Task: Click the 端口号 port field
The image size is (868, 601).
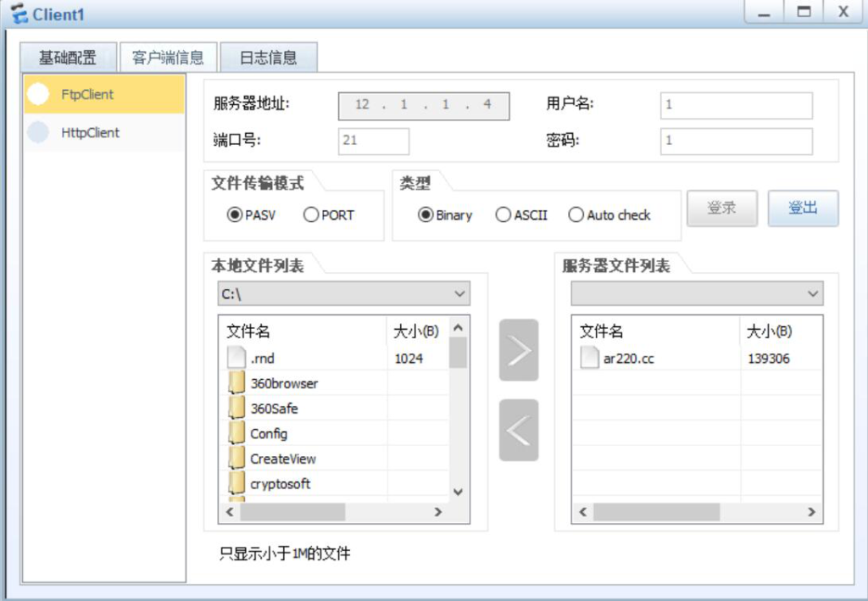Action: tap(374, 141)
